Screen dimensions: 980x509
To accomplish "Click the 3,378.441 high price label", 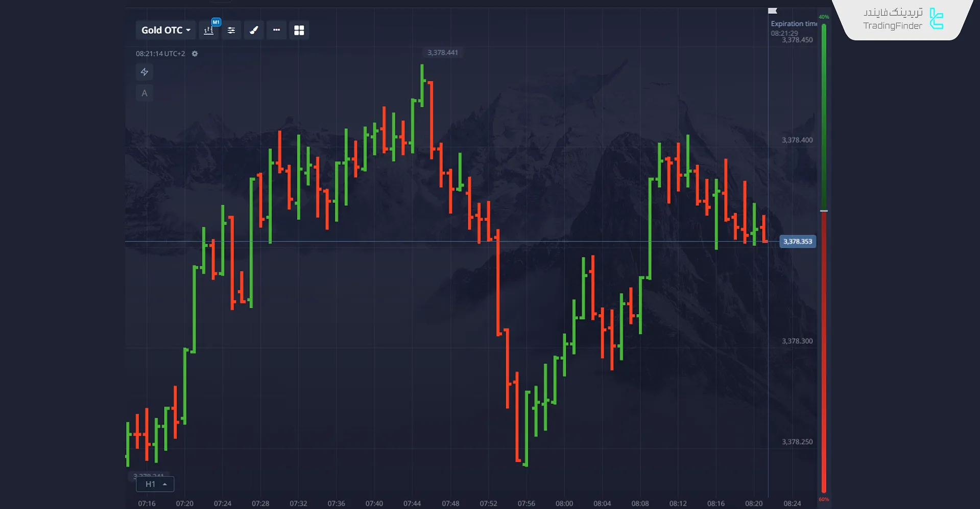I will click(x=442, y=53).
